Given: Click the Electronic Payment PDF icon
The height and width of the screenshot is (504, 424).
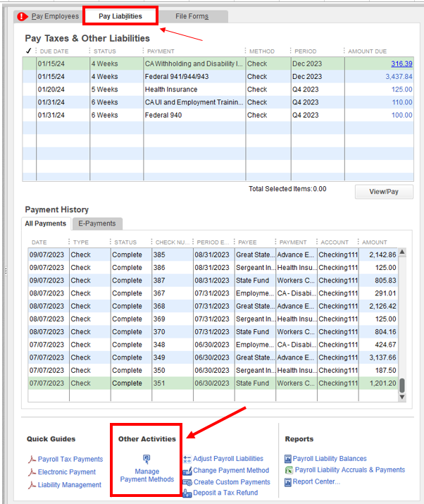Looking at the screenshot, I should 32,472.
